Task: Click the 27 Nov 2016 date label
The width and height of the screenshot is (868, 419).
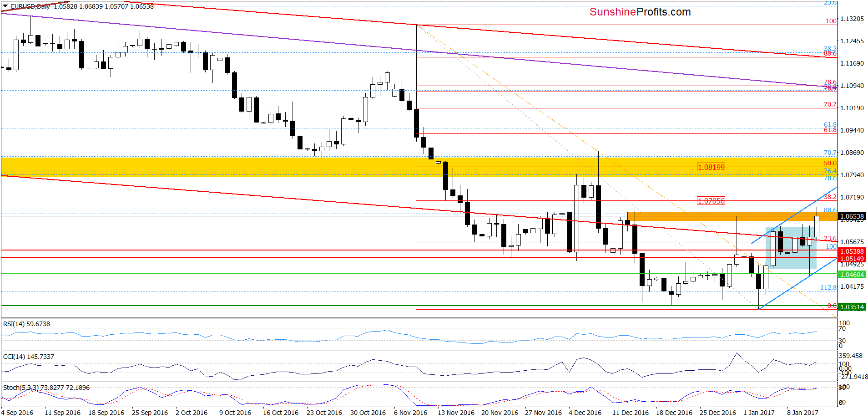Action: (x=543, y=413)
